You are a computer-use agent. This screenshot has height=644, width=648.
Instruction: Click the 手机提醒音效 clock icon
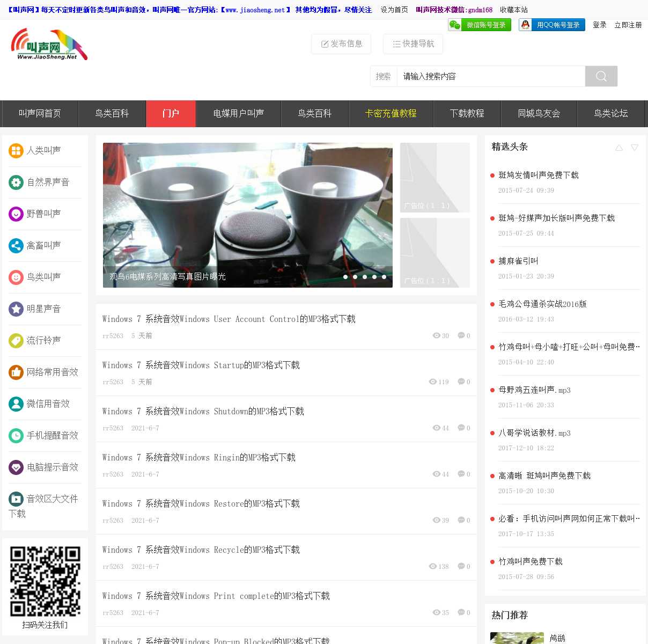coord(16,436)
